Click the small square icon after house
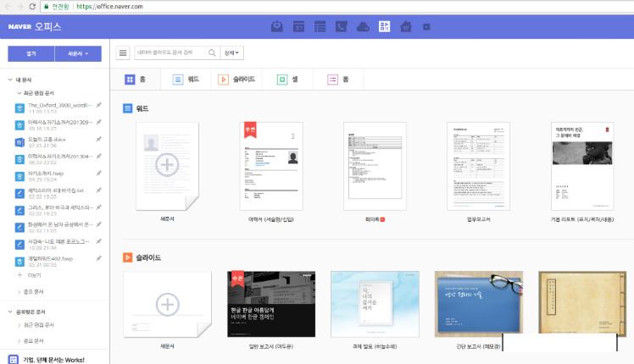Image resolution: width=634 pixels, height=364 pixels. coord(426,27)
